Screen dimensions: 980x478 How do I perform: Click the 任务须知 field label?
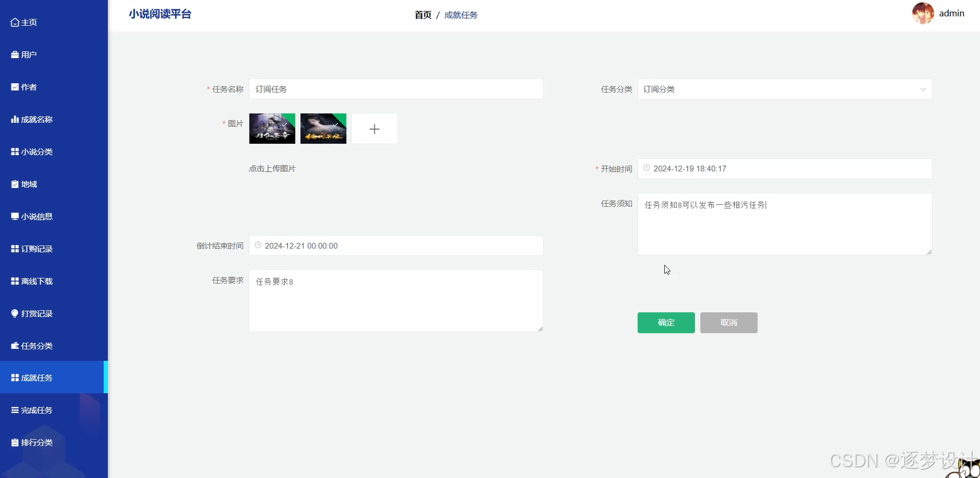pyautogui.click(x=616, y=204)
